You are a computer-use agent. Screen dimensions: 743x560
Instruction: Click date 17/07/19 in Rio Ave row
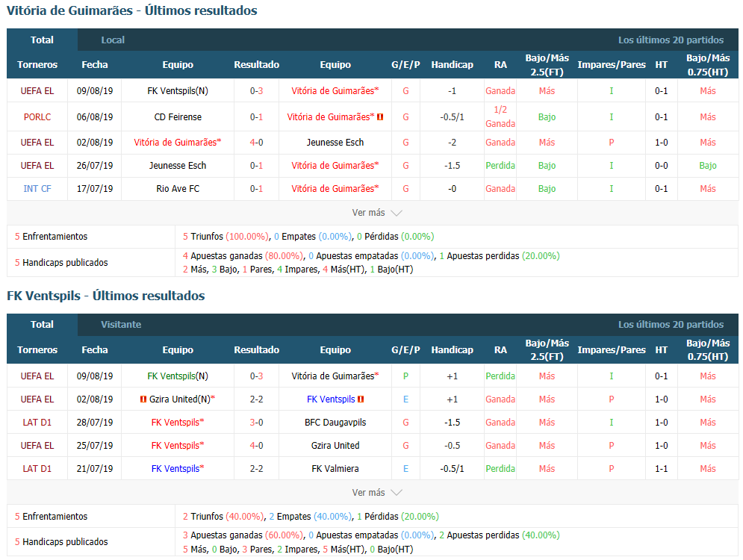pyautogui.click(x=95, y=189)
